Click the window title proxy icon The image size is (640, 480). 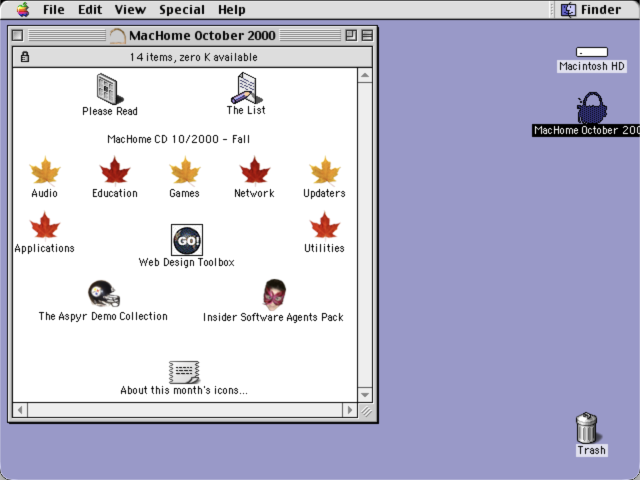point(117,36)
